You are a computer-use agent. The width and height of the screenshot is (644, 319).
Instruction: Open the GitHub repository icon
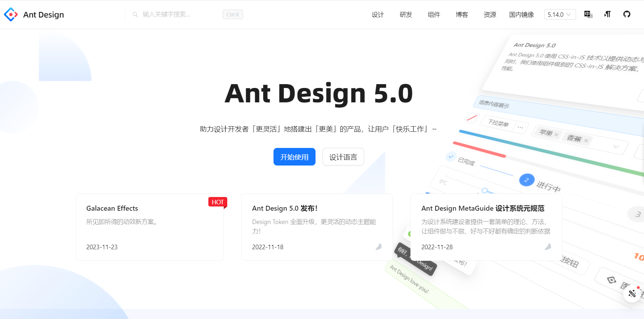(x=627, y=14)
